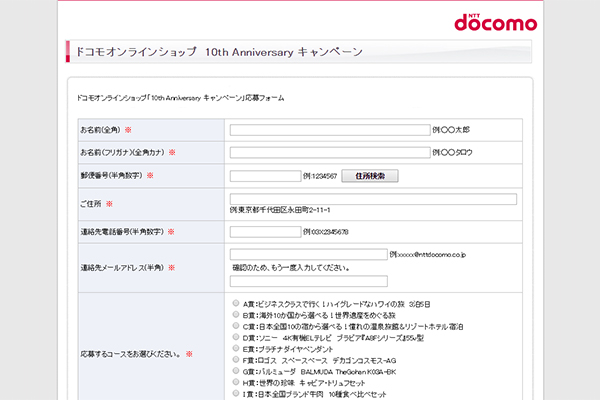Choose E賞 platinum diamond pendant option
This screenshot has height=400, width=600.
click(x=236, y=348)
